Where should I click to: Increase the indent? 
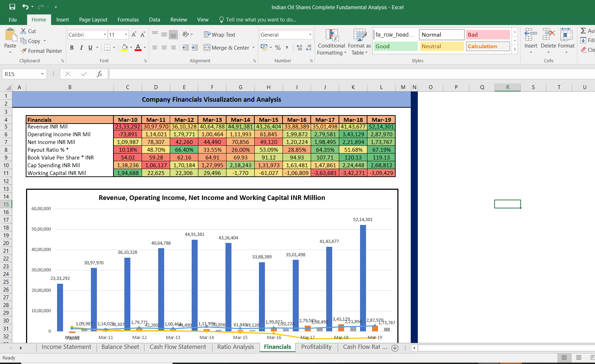pyautogui.click(x=195, y=47)
